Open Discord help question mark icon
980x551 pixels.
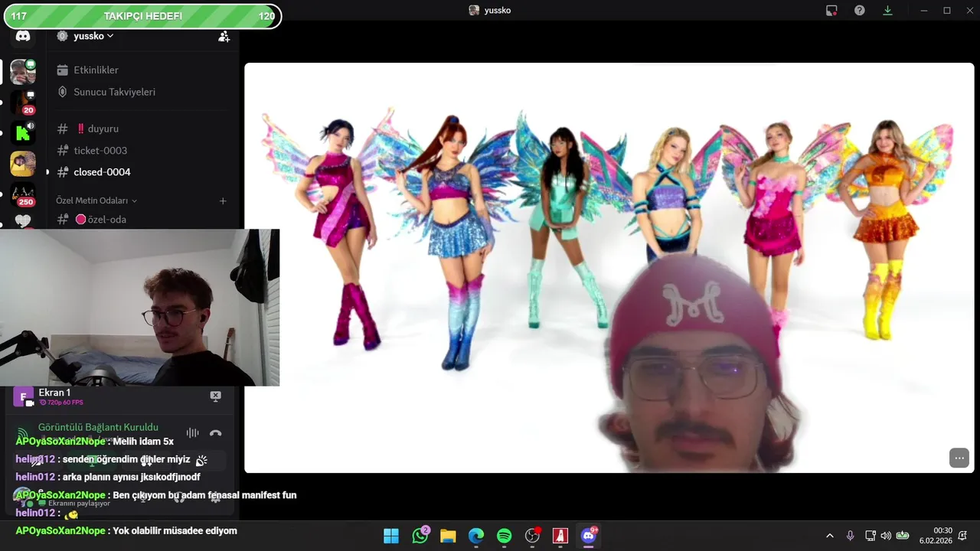pos(860,10)
